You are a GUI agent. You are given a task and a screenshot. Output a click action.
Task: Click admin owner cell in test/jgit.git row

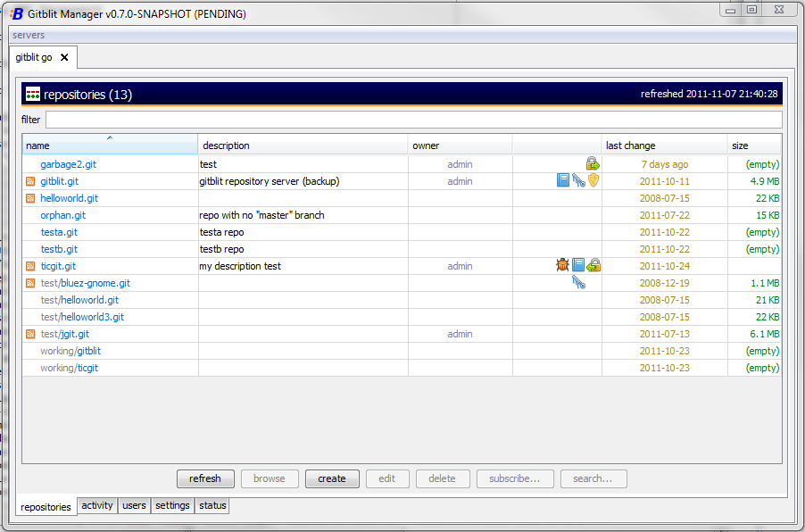point(461,334)
